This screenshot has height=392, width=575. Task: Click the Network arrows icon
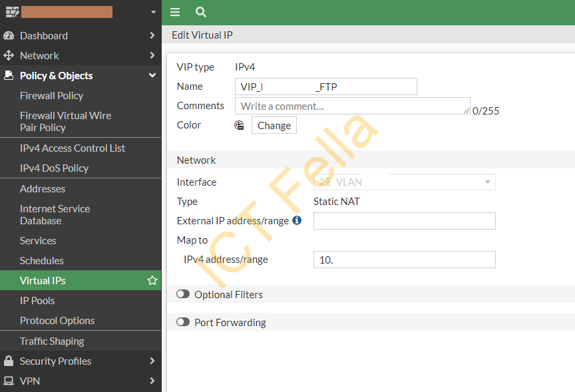(x=9, y=55)
